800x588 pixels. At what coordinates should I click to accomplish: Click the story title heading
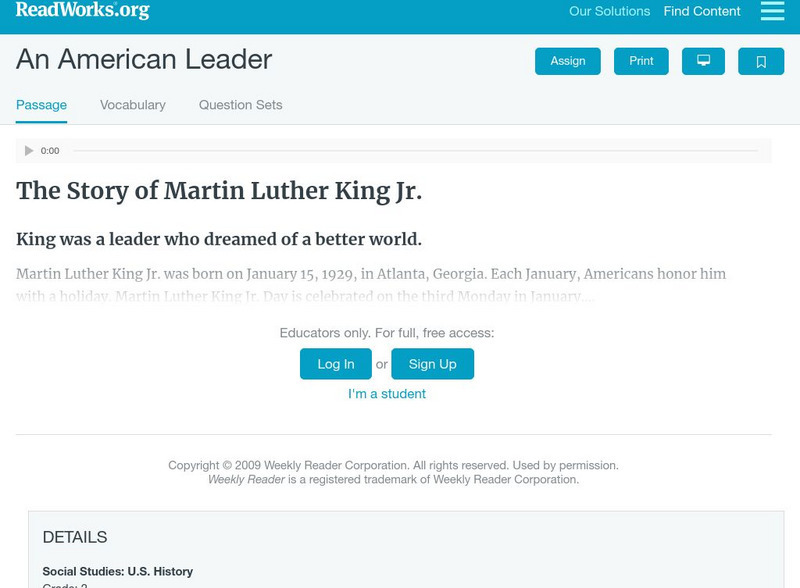coord(219,191)
